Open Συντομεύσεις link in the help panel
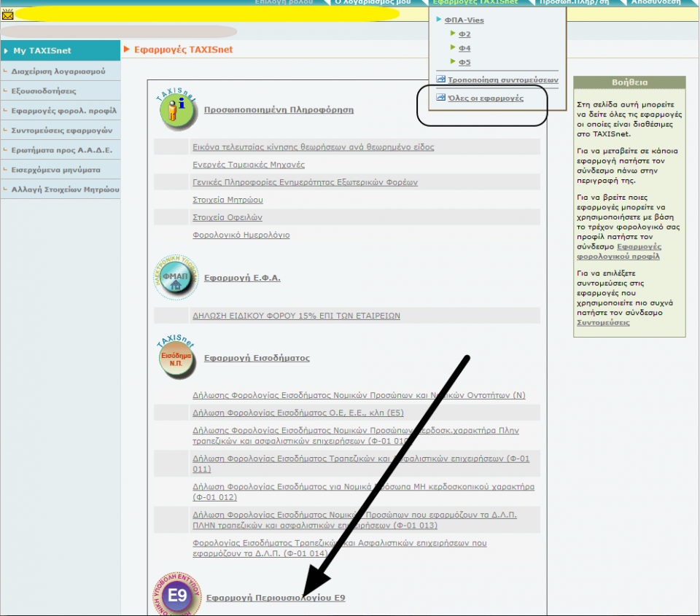The width and height of the screenshot is (700, 616). tap(603, 322)
